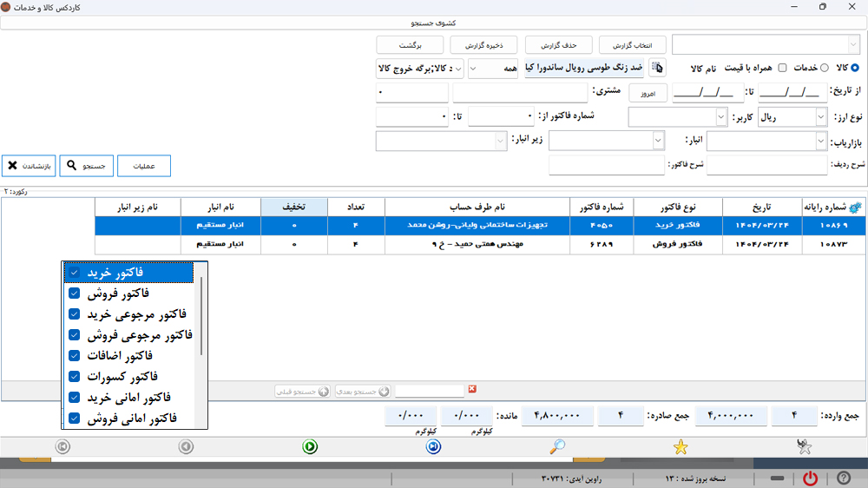Expand the نوع ارز ریال dropdown
This screenshot has height=488, width=868.
[821, 116]
